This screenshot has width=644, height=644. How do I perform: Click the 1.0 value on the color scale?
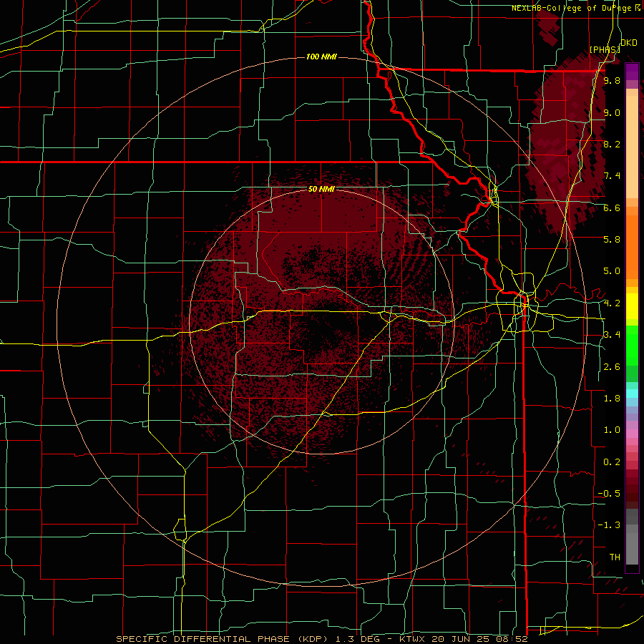(x=612, y=430)
